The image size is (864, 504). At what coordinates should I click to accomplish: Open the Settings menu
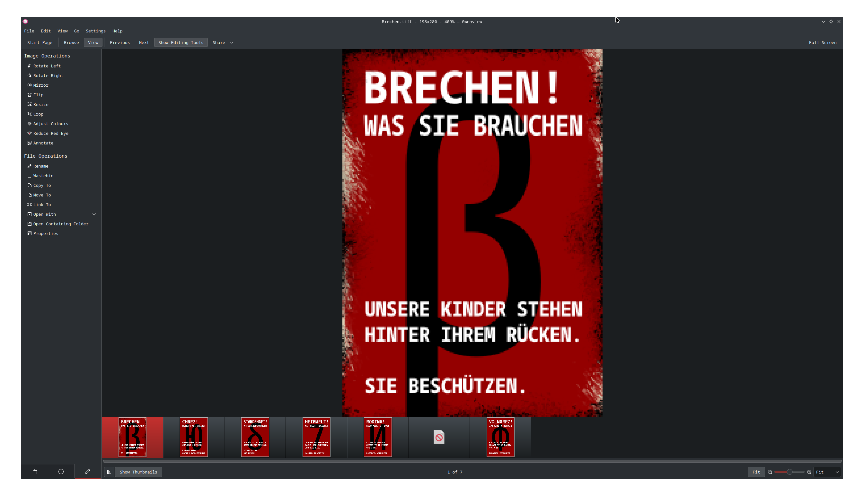[95, 31]
